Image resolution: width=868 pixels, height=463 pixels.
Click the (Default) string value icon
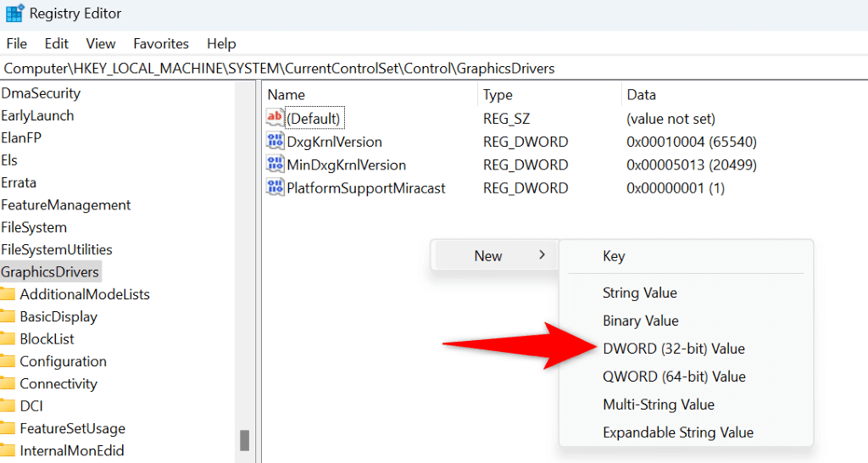click(275, 119)
